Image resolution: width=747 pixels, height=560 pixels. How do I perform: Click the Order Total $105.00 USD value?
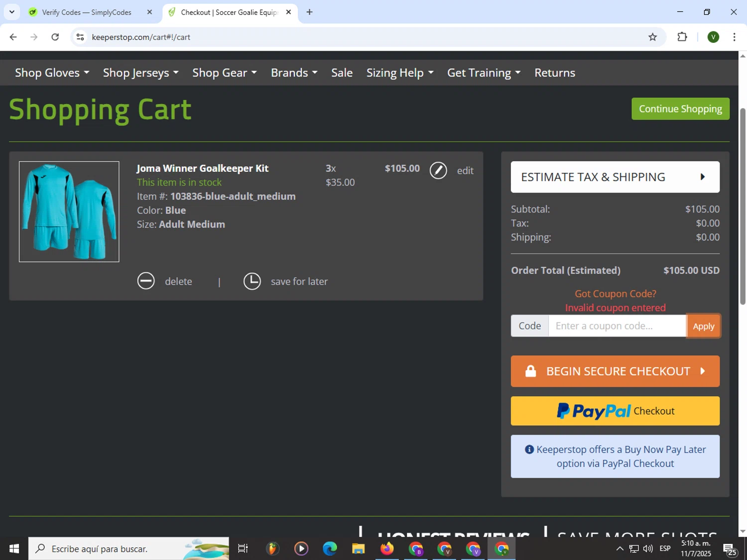tap(691, 270)
